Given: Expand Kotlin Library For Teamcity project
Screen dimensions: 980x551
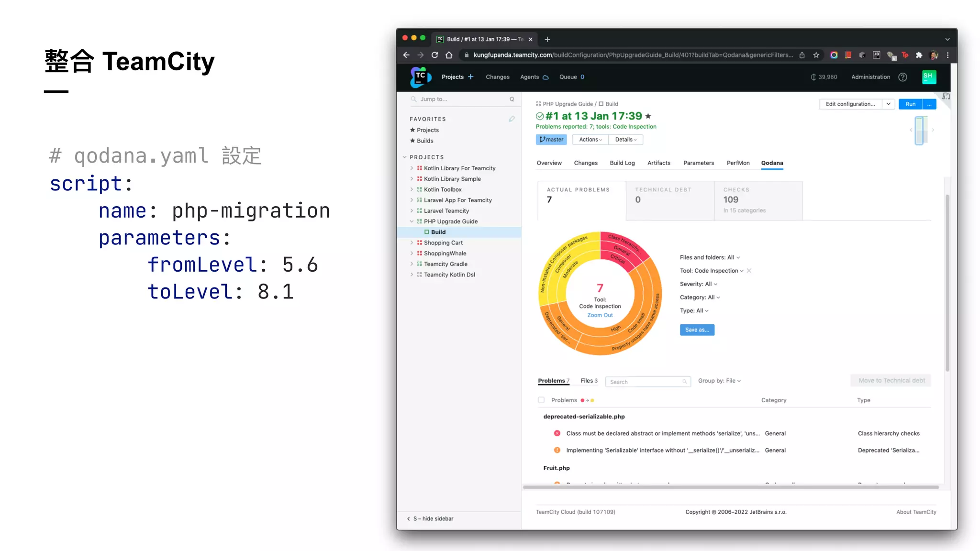Looking at the screenshot, I should [x=412, y=168].
